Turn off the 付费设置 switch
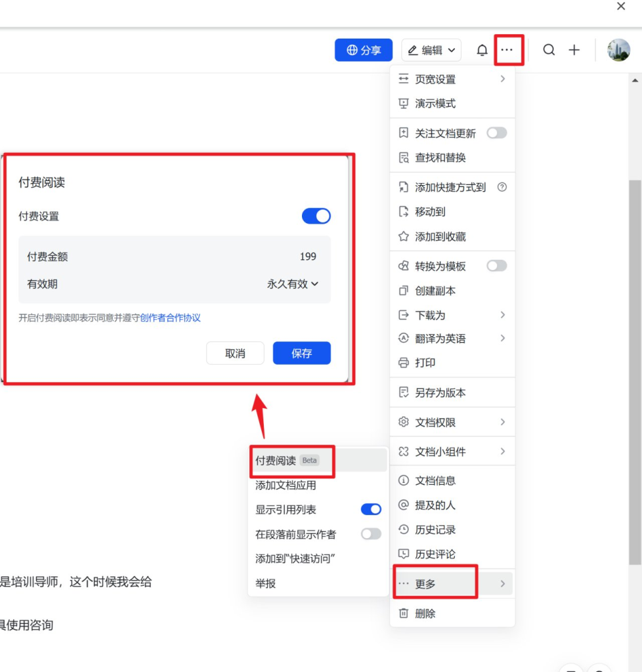Viewport: 642px width, 672px height. point(316,216)
